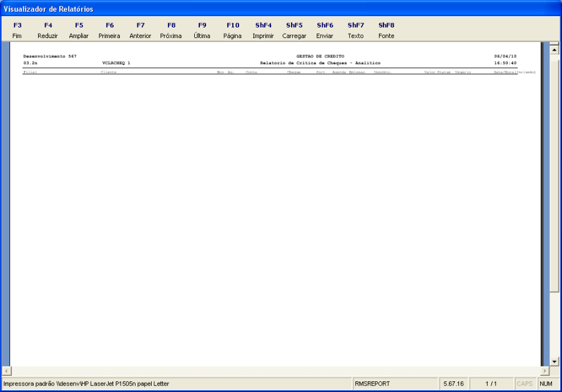562x392 pixels.
Task: Click the 03.2a version text in report
Action: (x=31, y=63)
